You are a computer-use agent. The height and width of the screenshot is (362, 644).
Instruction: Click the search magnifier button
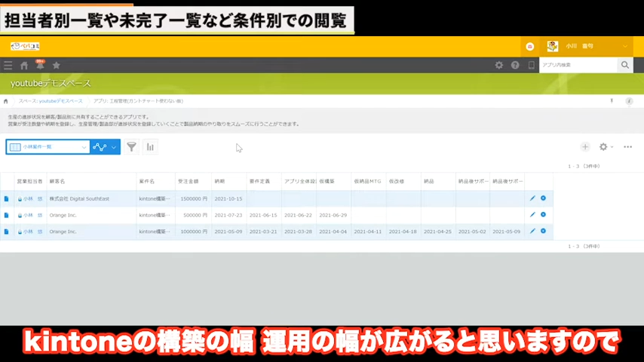[624, 65]
